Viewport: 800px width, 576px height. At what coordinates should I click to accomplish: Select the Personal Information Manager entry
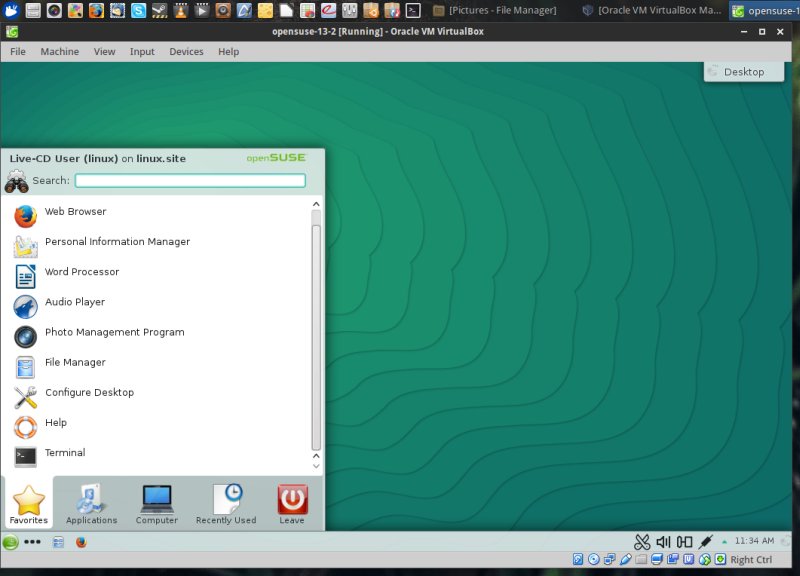pyautogui.click(x=117, y=241)
